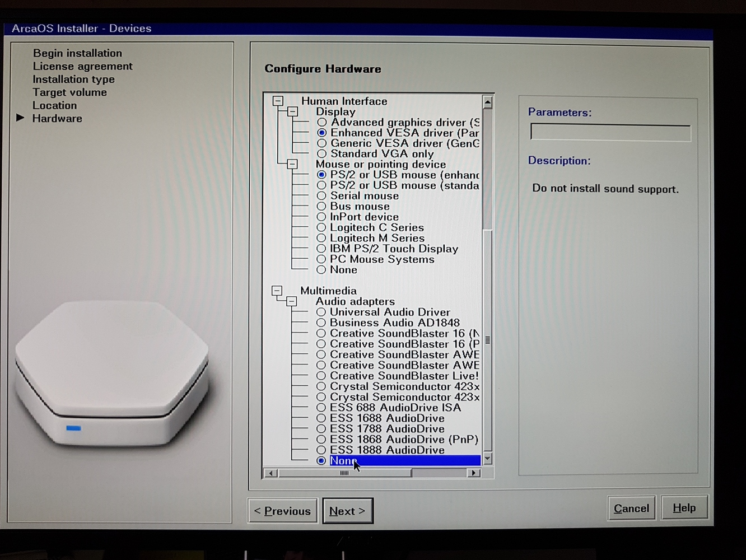746x560 pixels.
Task: Select InPort device option
Action: coord(321,217)
